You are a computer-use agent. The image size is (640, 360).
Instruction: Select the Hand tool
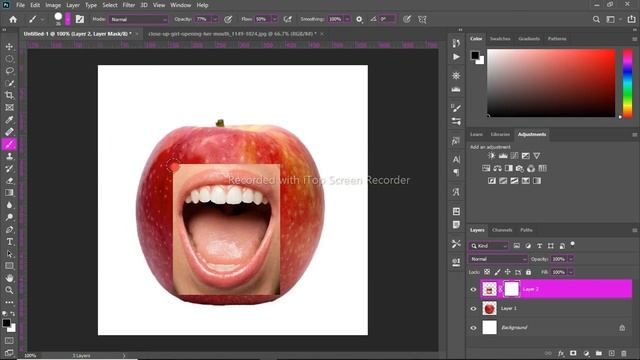(9, 278)
